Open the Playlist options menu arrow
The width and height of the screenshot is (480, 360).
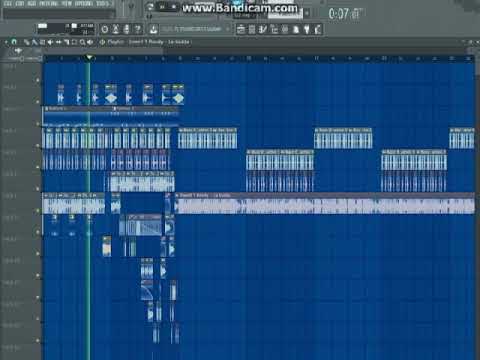6,42
